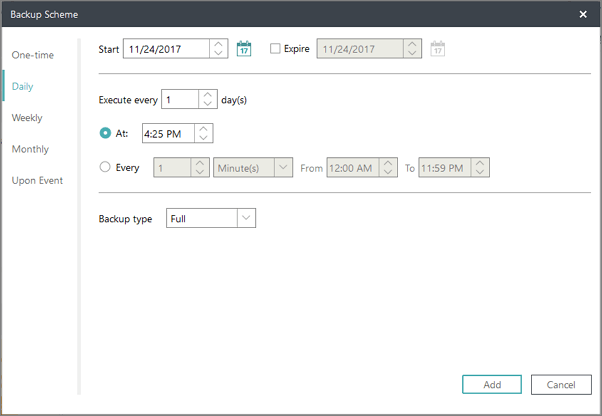Click into the At time field
Image resolution: width=602 pixels, height=416 pixels.
[x=169, y=133]
